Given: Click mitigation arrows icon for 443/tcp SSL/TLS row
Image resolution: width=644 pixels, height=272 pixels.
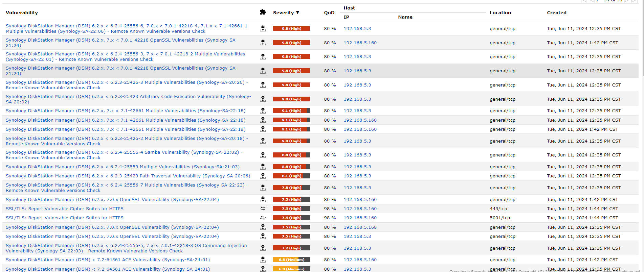Looking at the screenshot, I should click(x=263, y=208).
